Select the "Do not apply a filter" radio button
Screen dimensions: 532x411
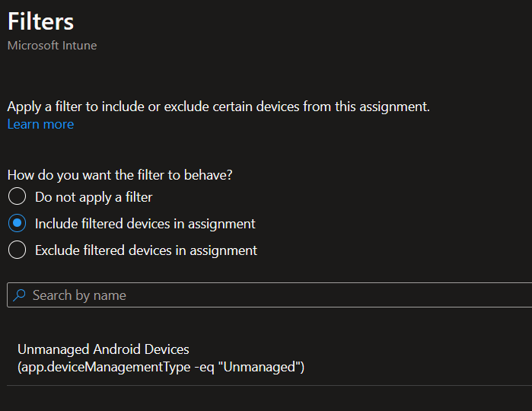(18, 197)
